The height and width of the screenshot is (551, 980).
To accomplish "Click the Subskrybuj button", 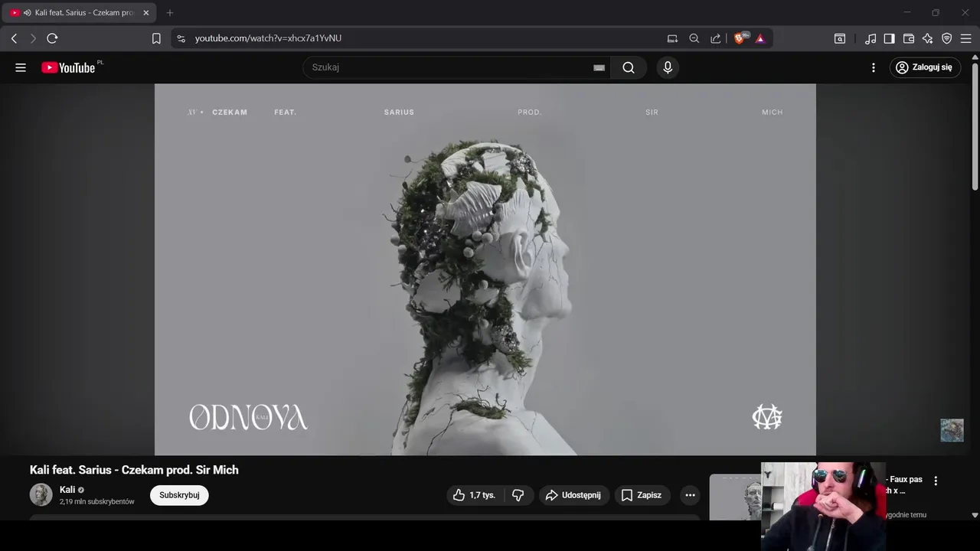I will (x=179, y=495).
